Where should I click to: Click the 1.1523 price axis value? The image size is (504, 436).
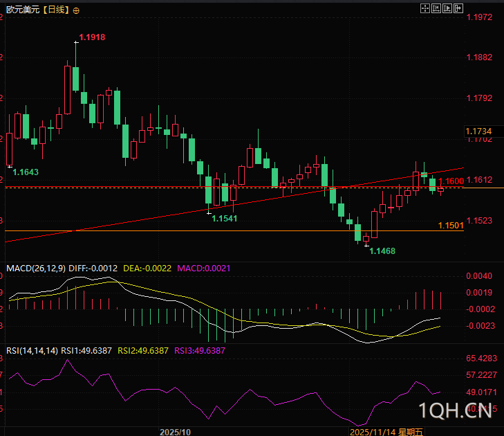pos(479,220)
